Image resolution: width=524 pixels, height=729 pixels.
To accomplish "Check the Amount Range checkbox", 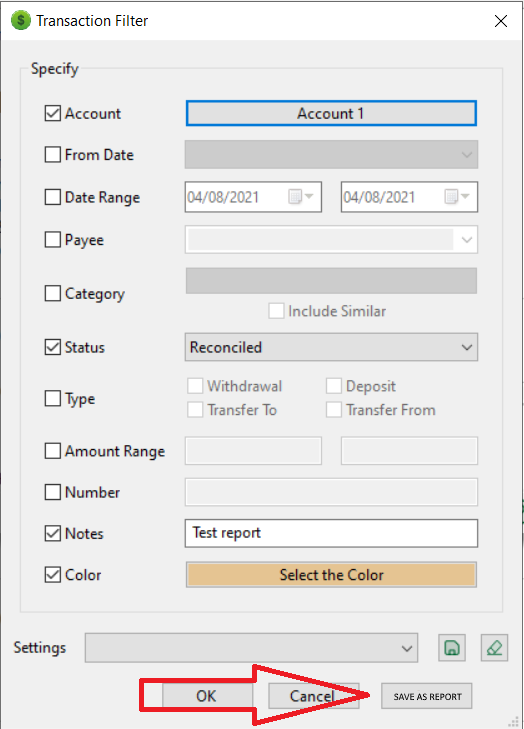I will click(53, 451).
